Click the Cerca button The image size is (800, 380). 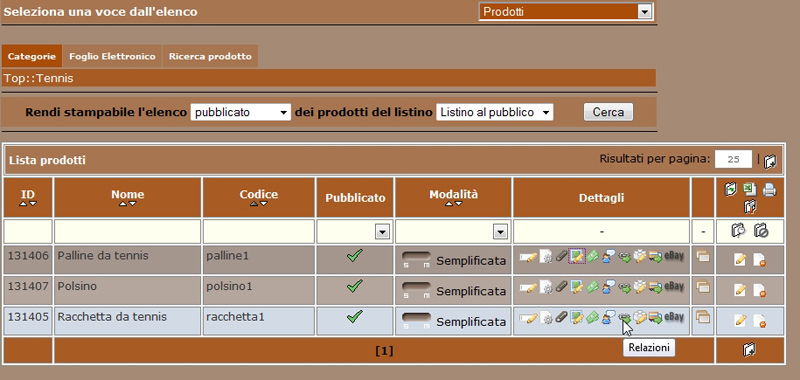point(608,112)
